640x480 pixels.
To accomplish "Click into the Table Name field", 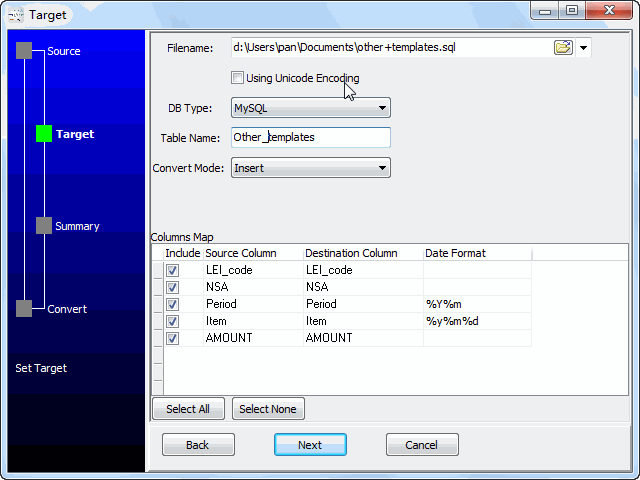I will (x=310, y=138).
